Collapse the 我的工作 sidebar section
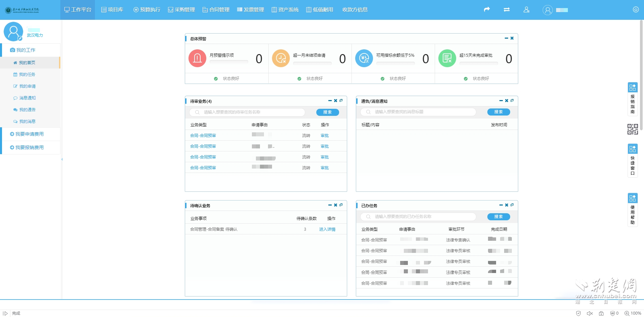This screenshot has width=644, height=317. coord(25,50)
